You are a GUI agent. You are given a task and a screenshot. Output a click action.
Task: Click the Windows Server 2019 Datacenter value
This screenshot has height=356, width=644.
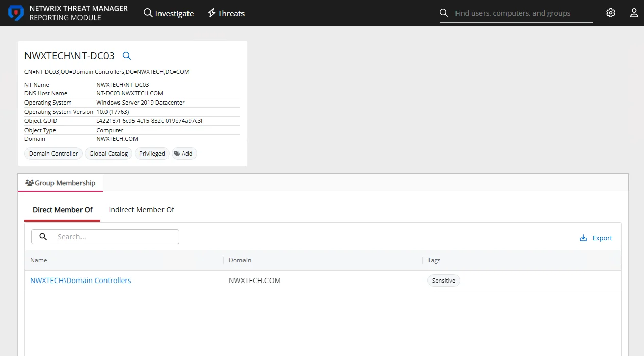(x=141, y=103)
